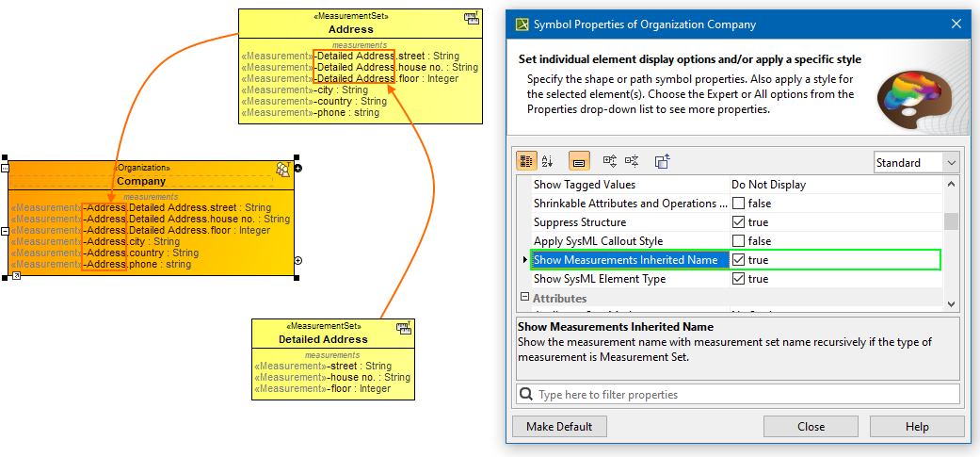This screenshot has height=457, width=980.
Task: Click the plus smart manipulator beside Company header
Action: tap(298, 169)
